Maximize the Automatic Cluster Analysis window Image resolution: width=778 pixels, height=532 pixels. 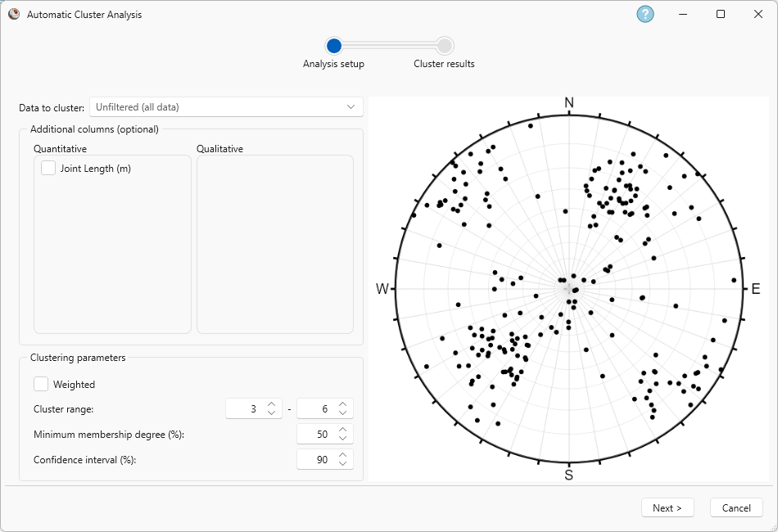(721, 14)
